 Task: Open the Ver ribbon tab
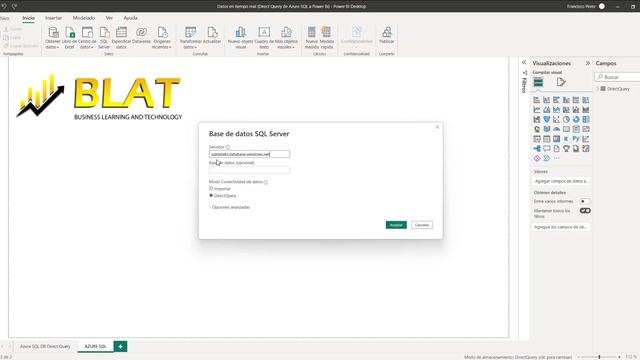(109, 18)
